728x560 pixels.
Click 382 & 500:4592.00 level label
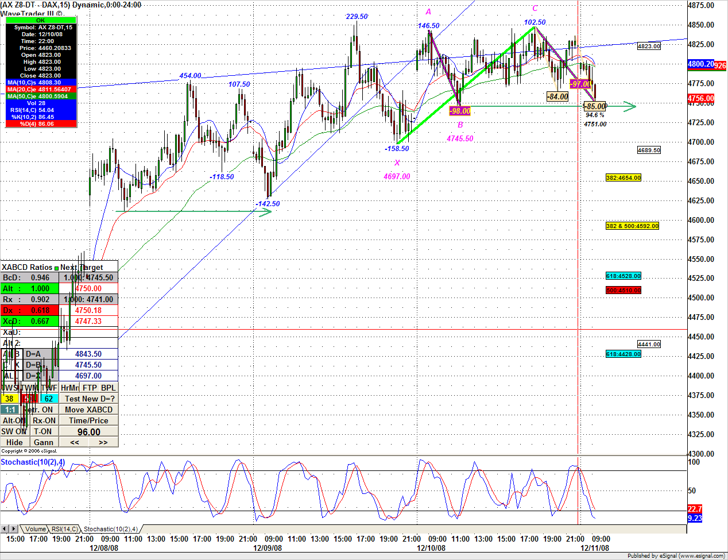(x=633, y=226)
